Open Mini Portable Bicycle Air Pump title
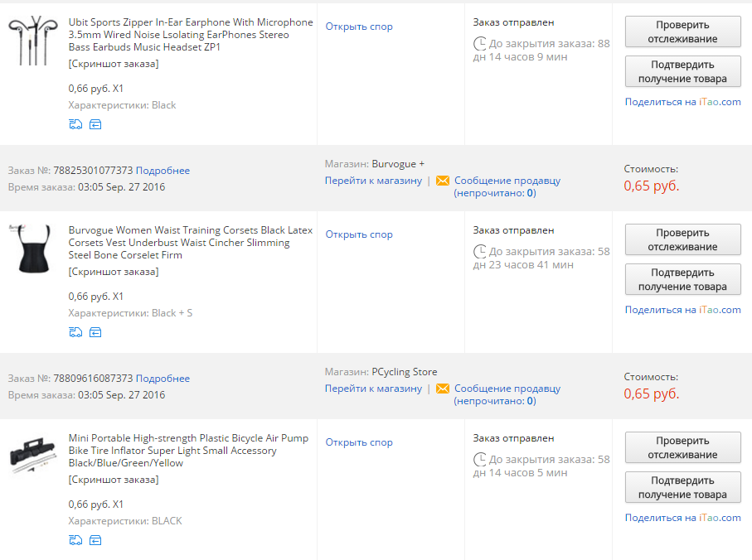 [x=188, y=451]
